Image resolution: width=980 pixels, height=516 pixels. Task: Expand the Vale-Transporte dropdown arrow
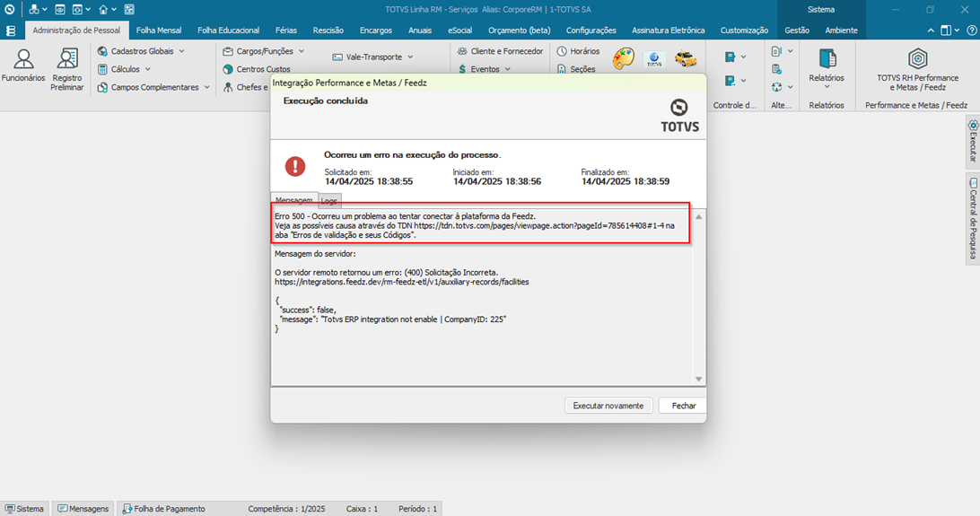411,57
